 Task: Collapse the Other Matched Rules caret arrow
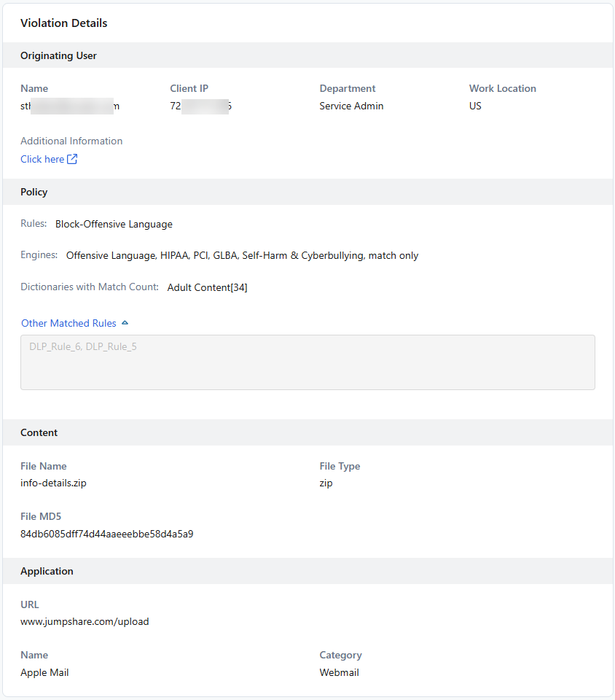click(x=125, y=323)
